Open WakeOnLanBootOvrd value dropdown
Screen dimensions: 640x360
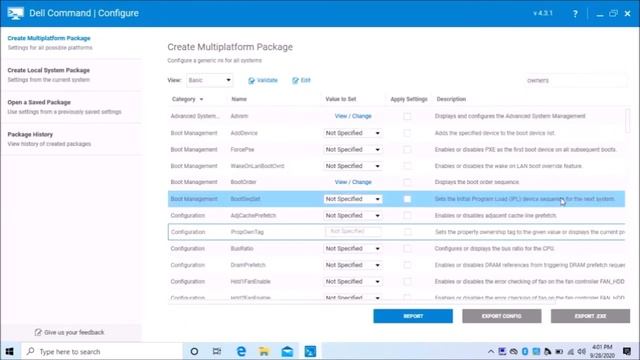click(353, 166)
